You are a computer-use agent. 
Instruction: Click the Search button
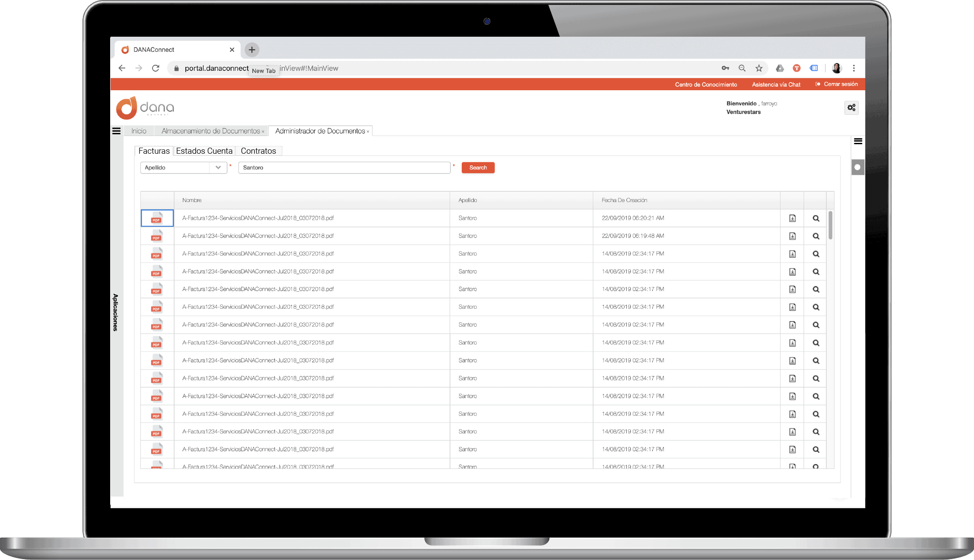tap(478, 168)
